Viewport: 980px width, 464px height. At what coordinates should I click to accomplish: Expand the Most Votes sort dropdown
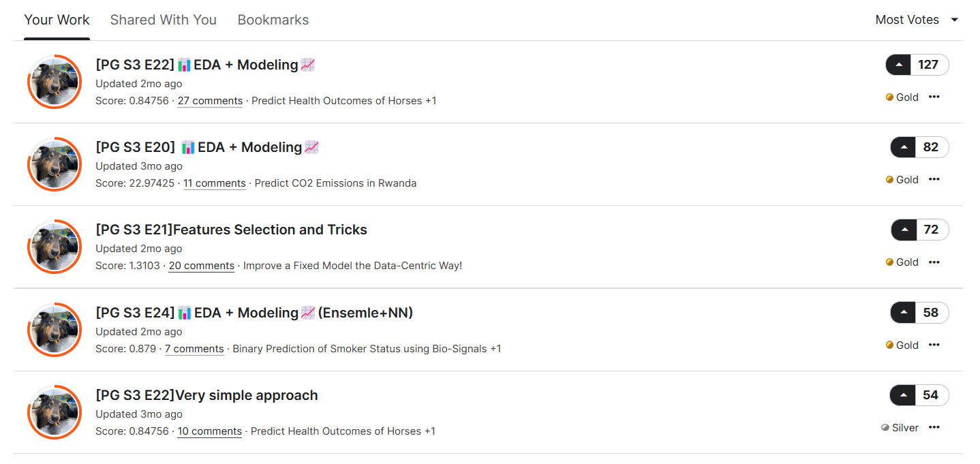[x=917, y=20]
